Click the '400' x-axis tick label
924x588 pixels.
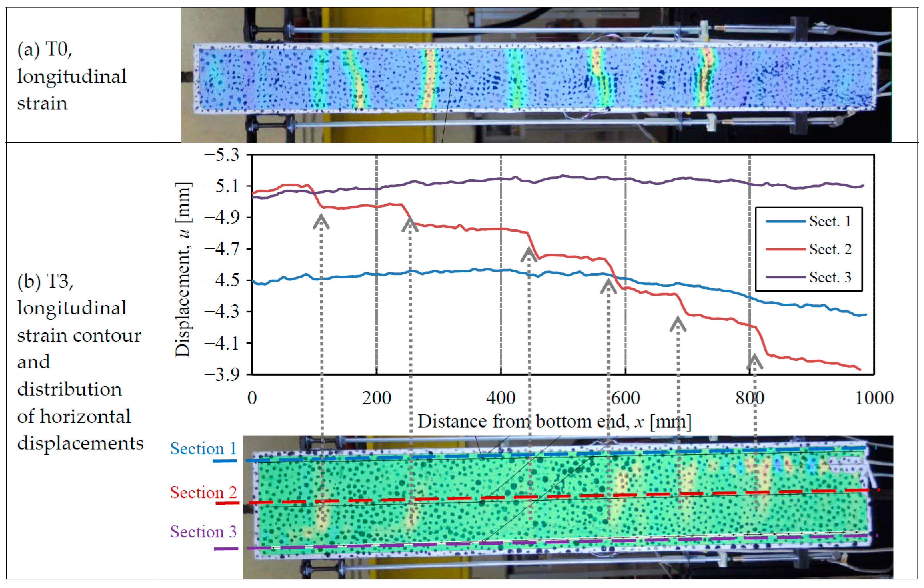click(501, 398)
